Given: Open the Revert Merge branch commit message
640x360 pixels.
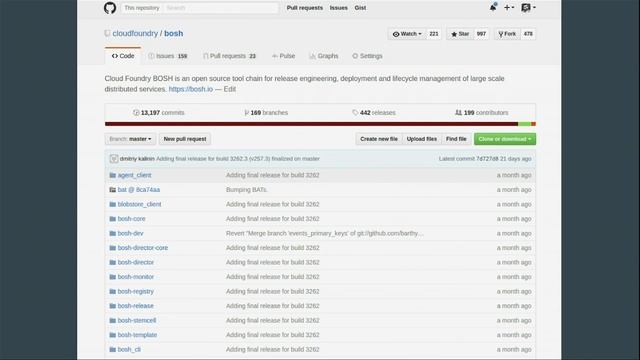Looking at the screenshot, I should click(324, 233).
